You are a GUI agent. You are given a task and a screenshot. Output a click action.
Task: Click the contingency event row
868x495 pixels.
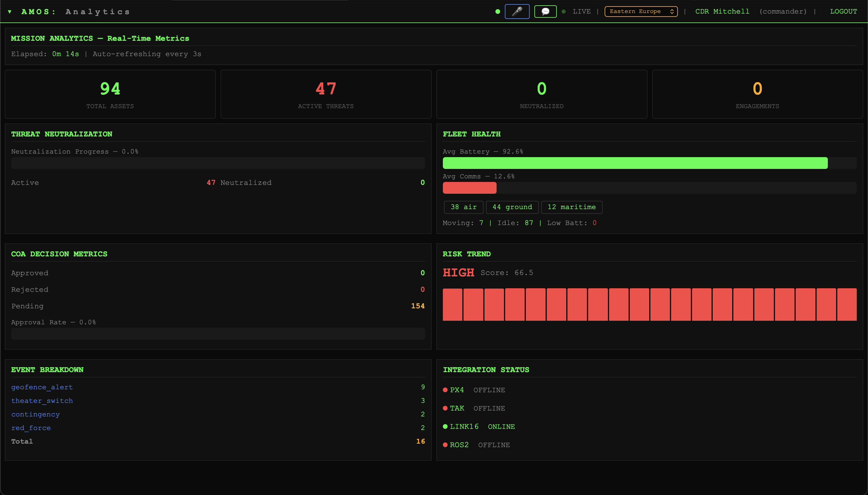(x=218, y=414)
